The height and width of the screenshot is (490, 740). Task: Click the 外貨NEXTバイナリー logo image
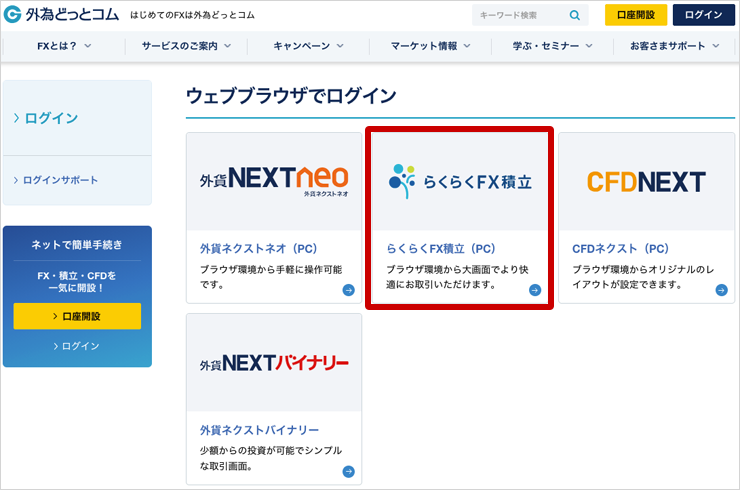click(x=274, y=363)
